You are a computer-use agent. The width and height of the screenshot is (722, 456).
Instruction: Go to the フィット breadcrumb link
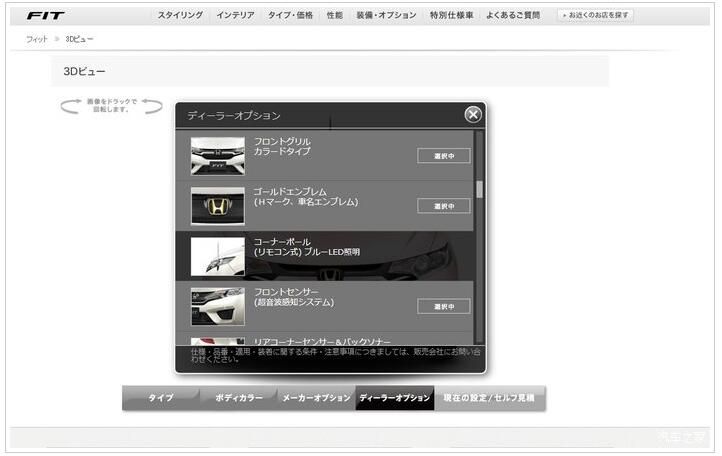[36, 39]
